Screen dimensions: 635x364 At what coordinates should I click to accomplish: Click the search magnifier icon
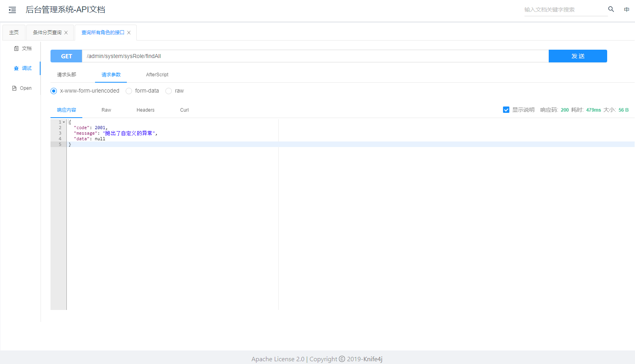click(x=611, y=9)
